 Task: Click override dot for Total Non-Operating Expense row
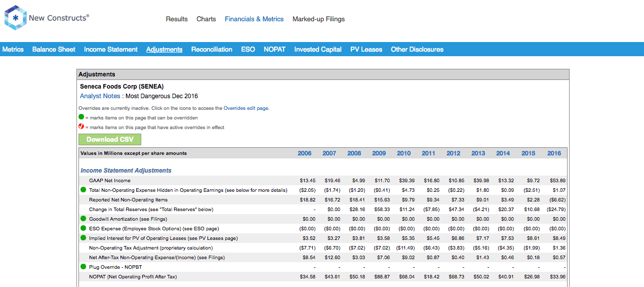pos(83,190)
